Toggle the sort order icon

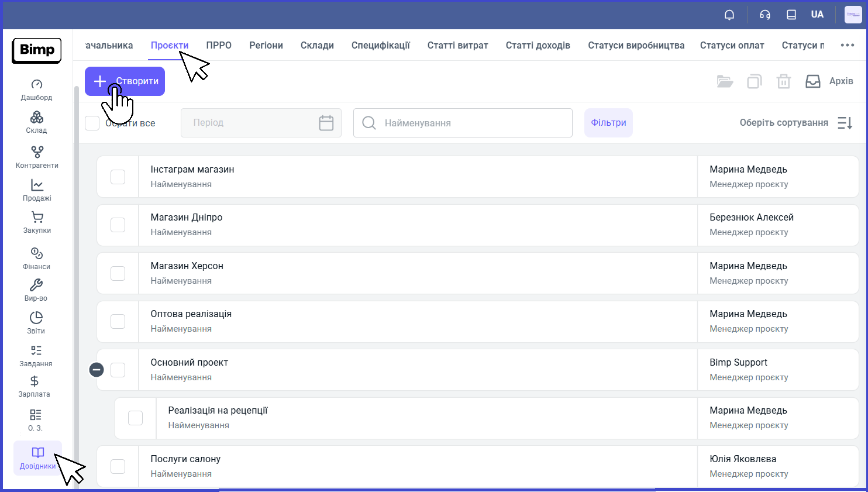(x=845, y=123)
